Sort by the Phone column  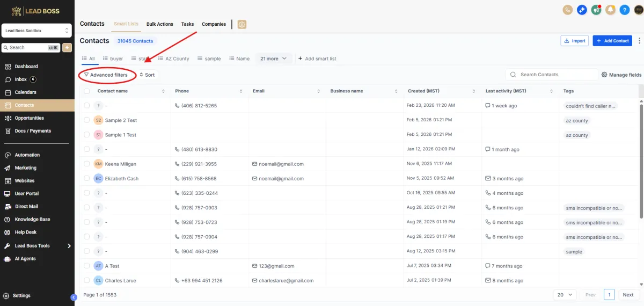coord(241,91)
